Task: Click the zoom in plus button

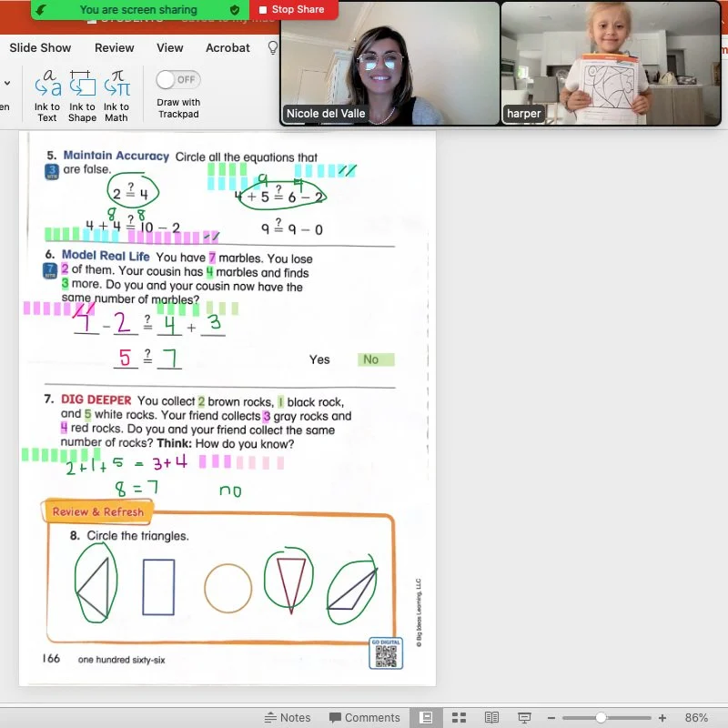Action: click(662, 718)
